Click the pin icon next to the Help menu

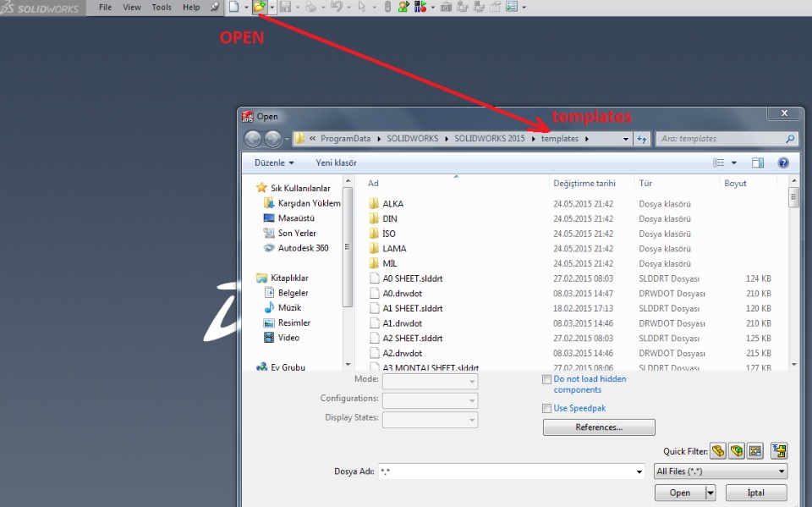(x=215, y=7)
